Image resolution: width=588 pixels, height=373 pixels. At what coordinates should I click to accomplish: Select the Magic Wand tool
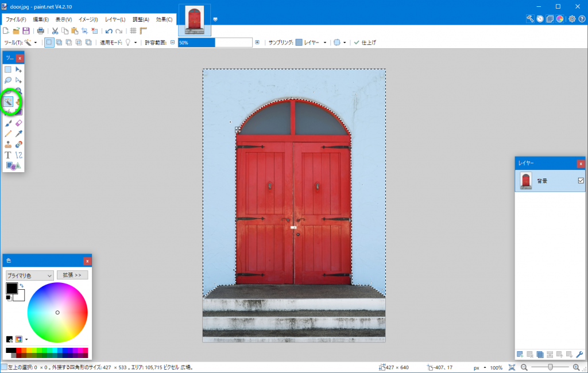pyautogui.click(x=8, y=102)
